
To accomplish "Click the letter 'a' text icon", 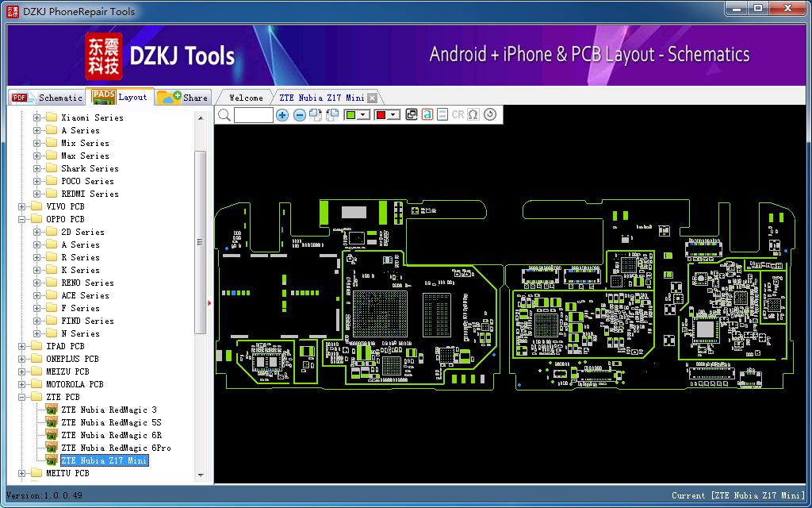I will (x=427, y=115).
